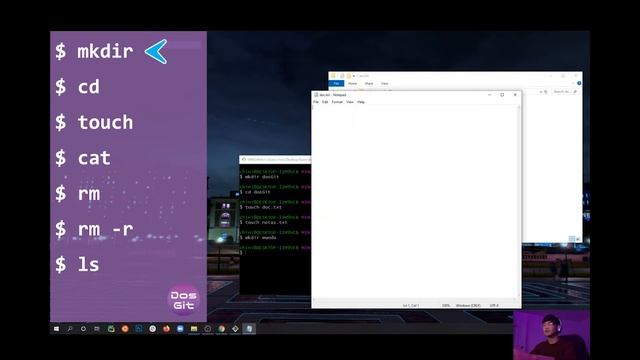Open the Git Bash diamond taskbar icon

point(236,329)
